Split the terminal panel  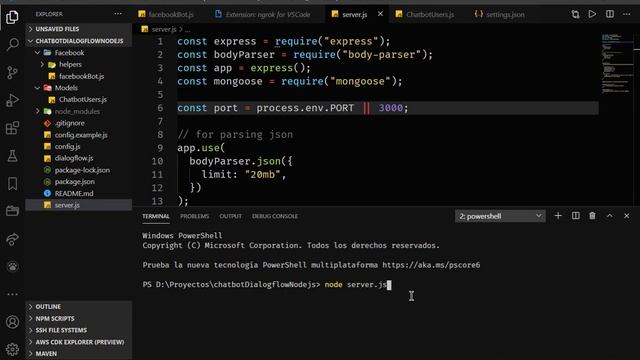[576, 216]
